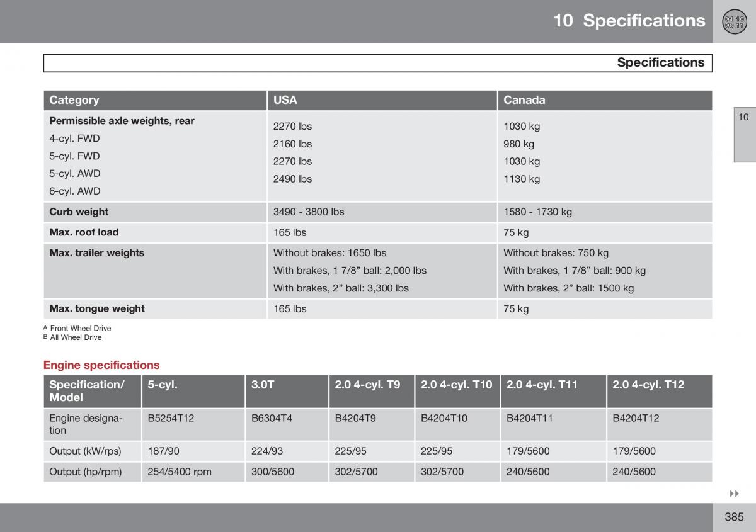Screen dimensions: 756x532
Task: Select the '3.0T' column header
Action: click(287, 391)
